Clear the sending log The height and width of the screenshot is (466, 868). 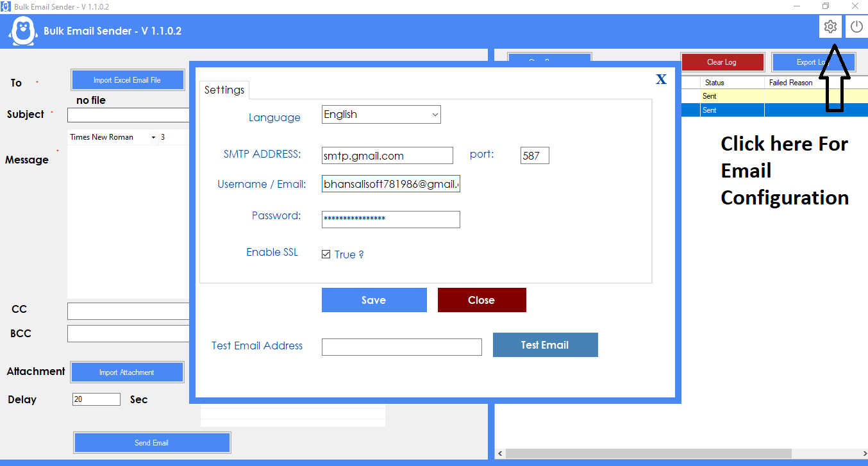point(722,62)
